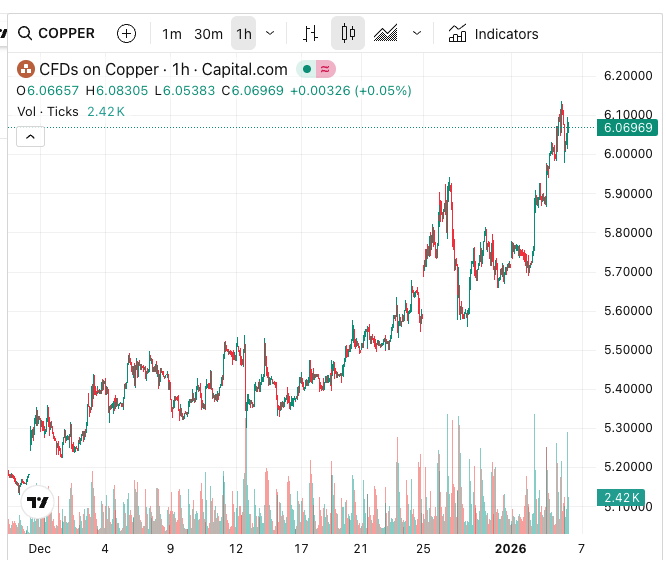This screenshot has width=666, height=570.
Task: Open the Indicators menu
Action: [493, 34]
